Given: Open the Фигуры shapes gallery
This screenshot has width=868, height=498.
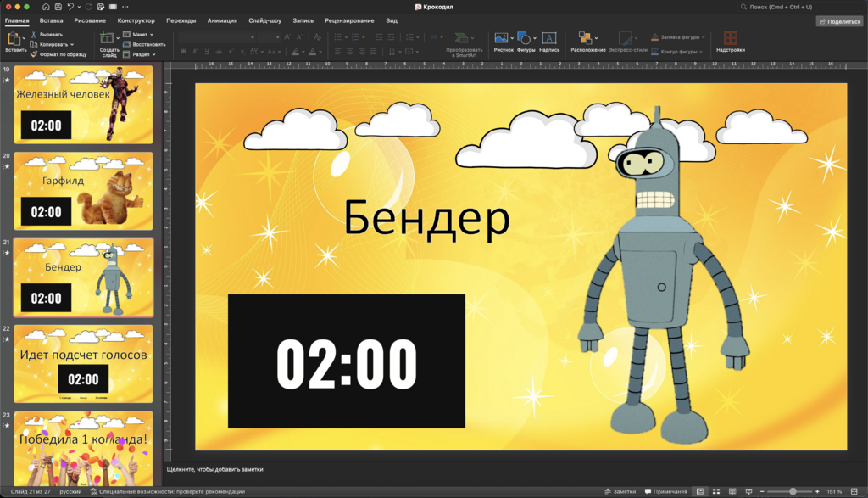Looking at the screenshot, I should click(526, 42).
